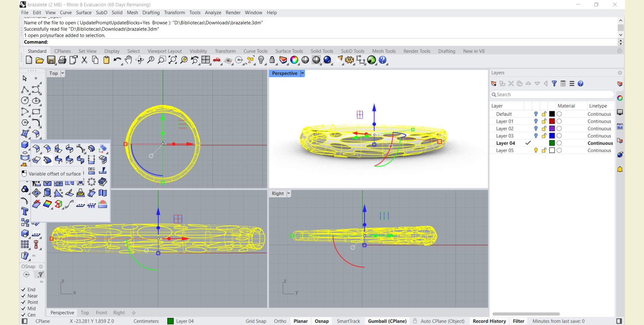Click Gumball (CPlane) in status bar

[x=387, y=321]
